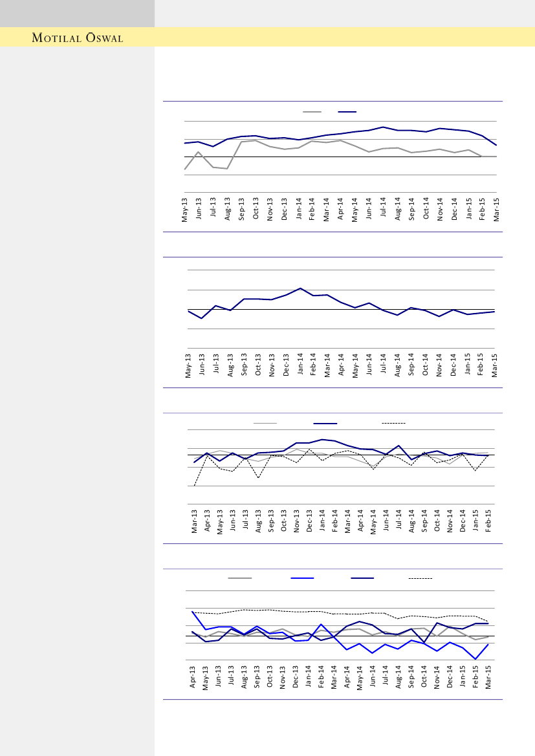This screenshot has height=756, width=535.
Task: Select bright blue legend swatch in bottom chart
Action: click(302, 578)
